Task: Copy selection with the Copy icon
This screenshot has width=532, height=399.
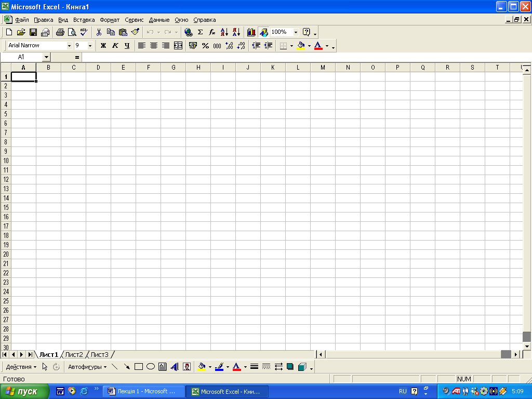Action: tap(111, 32)
